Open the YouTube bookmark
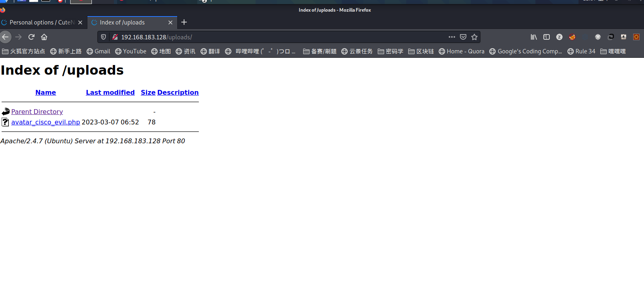 click(x=131, y=51)
